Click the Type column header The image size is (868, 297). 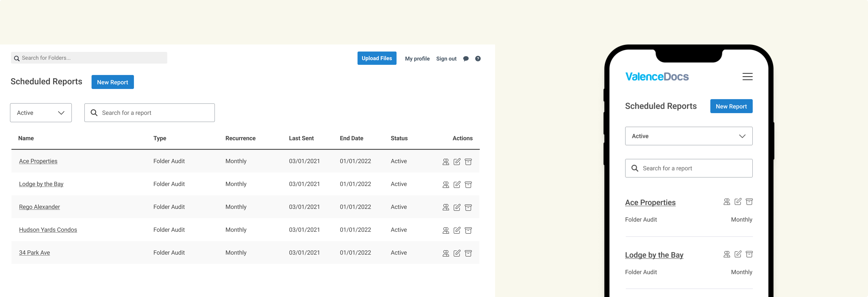click(x=160, y=138)
